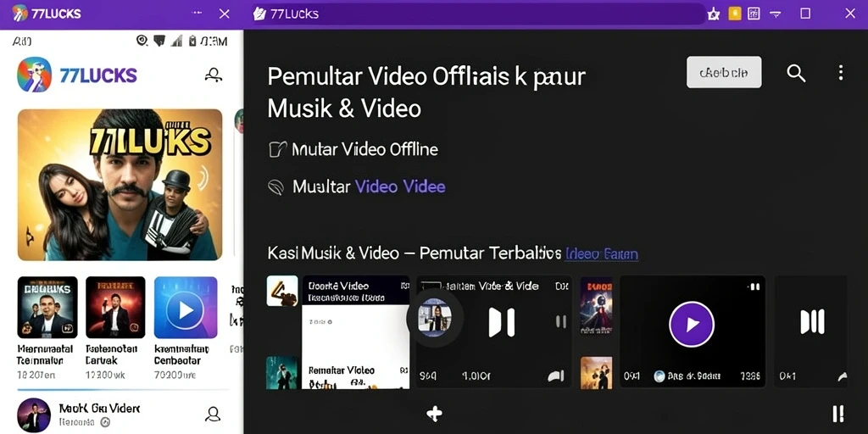
Task: Click the small grey pause icon in player card
Action: coord(561,321)
